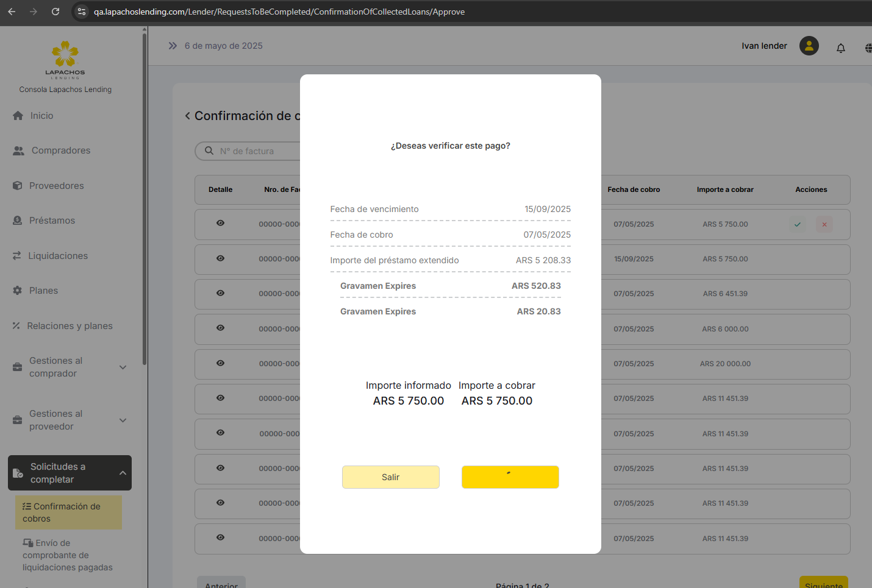This screenshot has height=588, width=872.
Task: Click the red reject X icon
Action: coord(824,224)
